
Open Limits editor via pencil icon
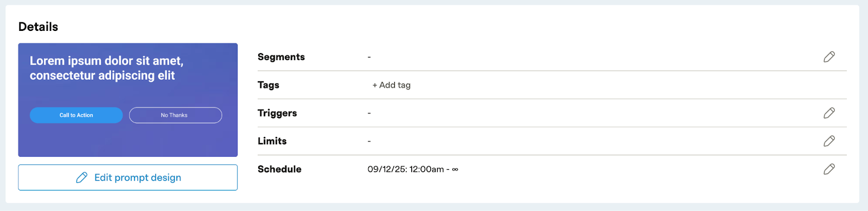click(829, 141)
